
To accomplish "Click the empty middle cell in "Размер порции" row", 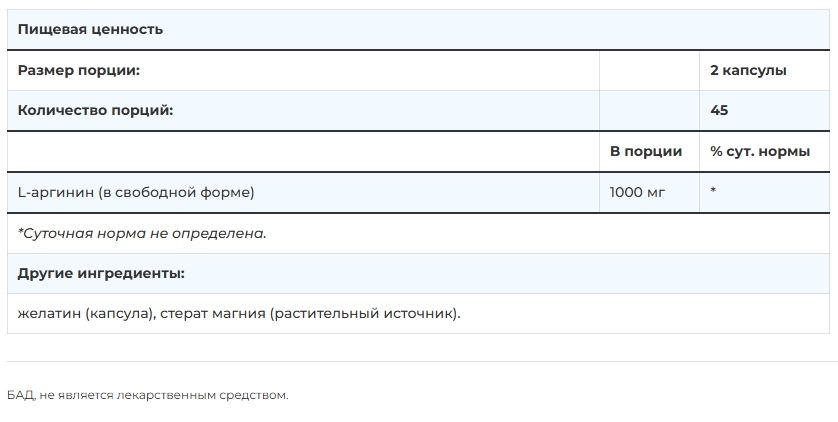I will coord(649,71).
